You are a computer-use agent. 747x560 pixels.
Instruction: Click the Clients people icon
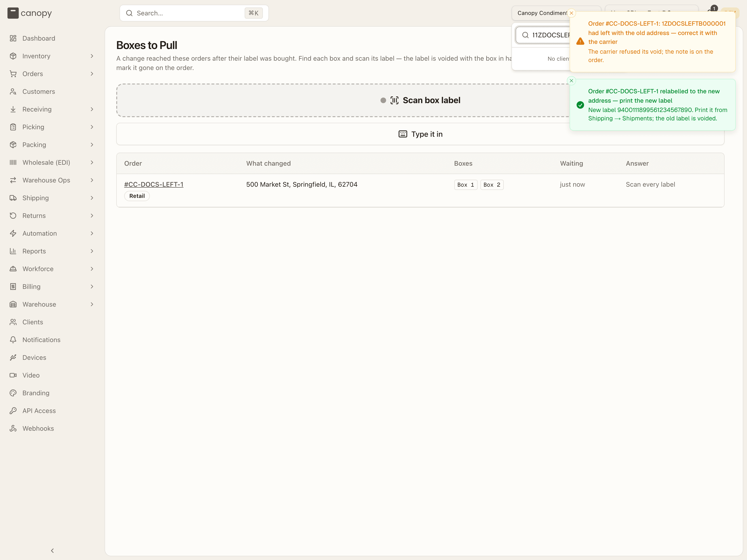point(13,322)
